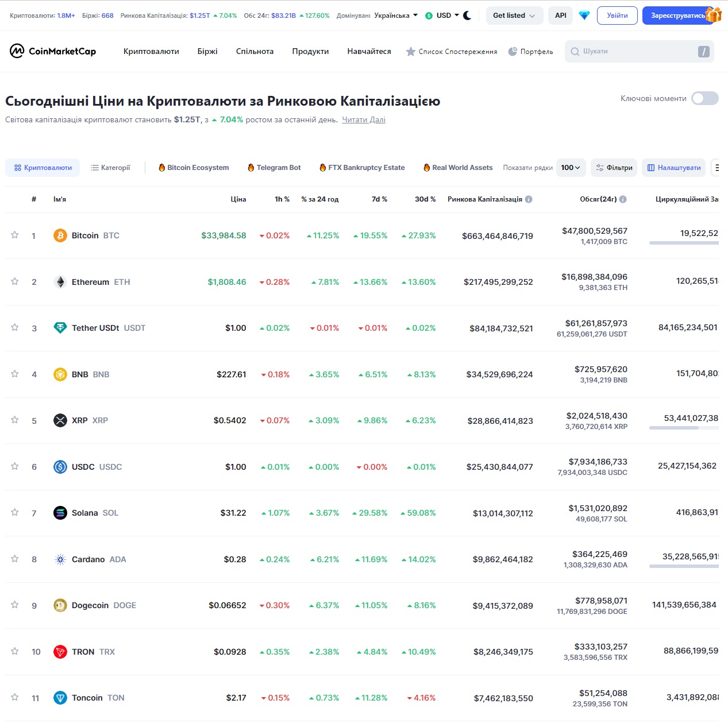
Task: Star Toncoin for the watchlist
Action: click(x=15, y=697)
